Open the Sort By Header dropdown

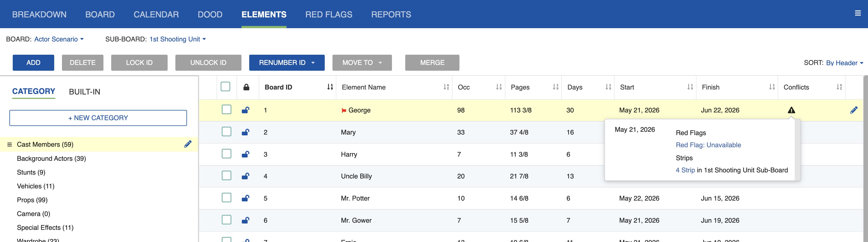(844, 63)
